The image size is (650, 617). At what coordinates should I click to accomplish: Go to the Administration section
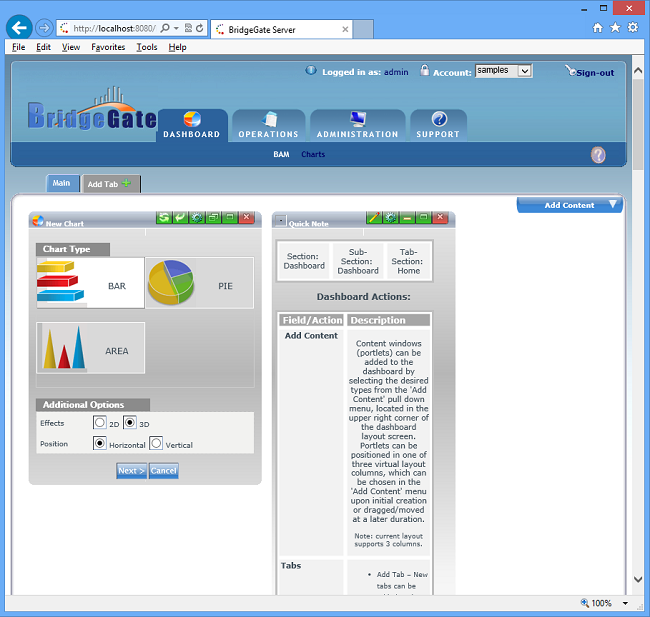357,125
